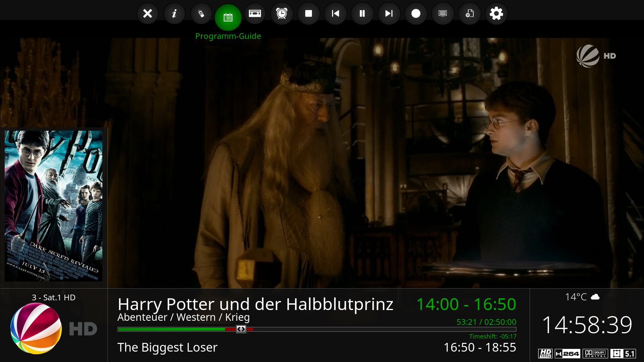Viewport: 644px width, 362px height.
Task: Click next programme time '16:50 - 18:55'
Action: [480, 348]
